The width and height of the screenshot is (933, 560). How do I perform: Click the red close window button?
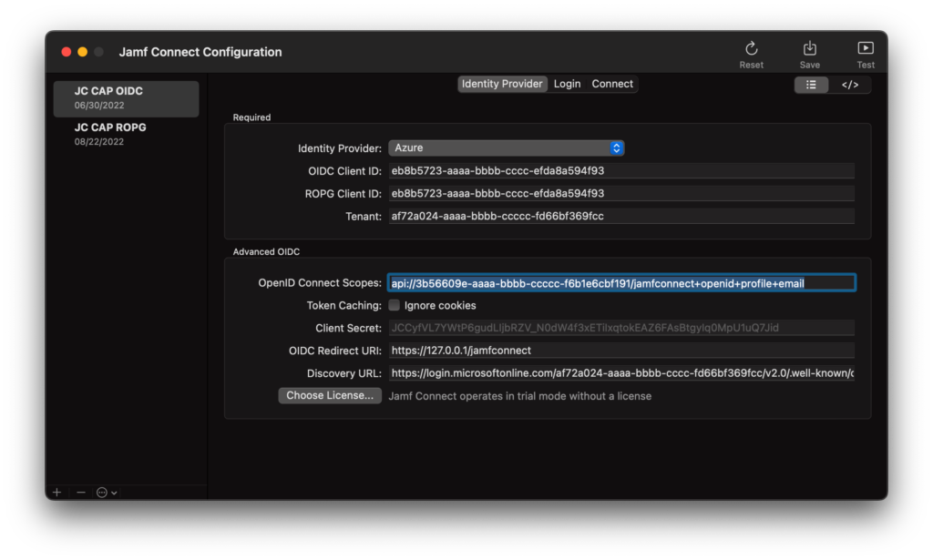pyautogui.click(x=66, y=52)
